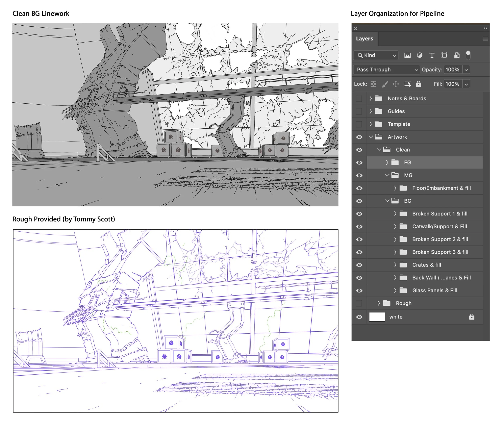
Task: Show the Rough group visibility
Action: coord(359,303)
